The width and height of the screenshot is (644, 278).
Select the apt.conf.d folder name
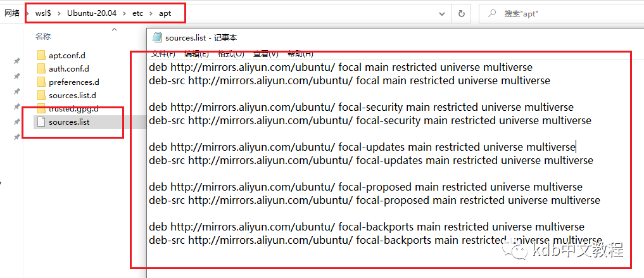[67, 56]
